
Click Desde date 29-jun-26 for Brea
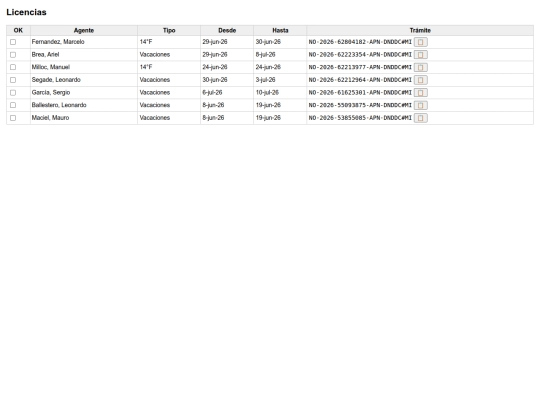[x=215, y=54]
